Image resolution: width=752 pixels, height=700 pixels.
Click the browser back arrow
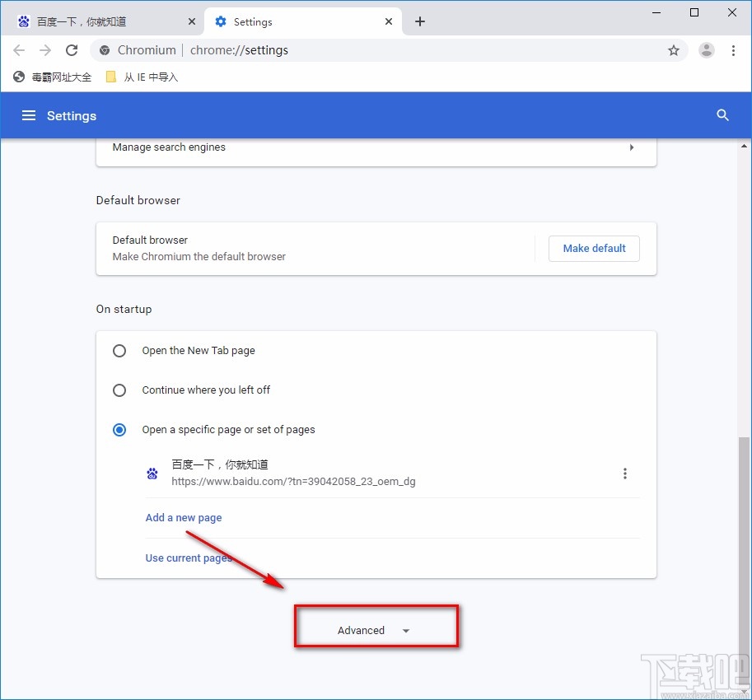[x=19, y=50]
